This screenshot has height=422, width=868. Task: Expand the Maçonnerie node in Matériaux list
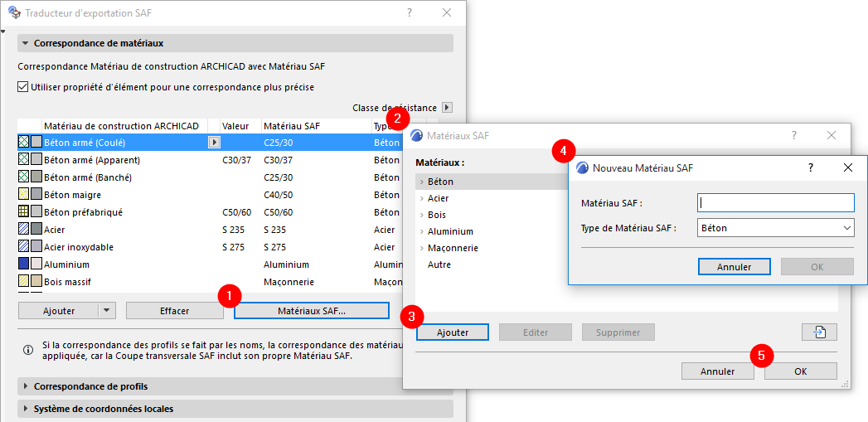click(421, 248)
